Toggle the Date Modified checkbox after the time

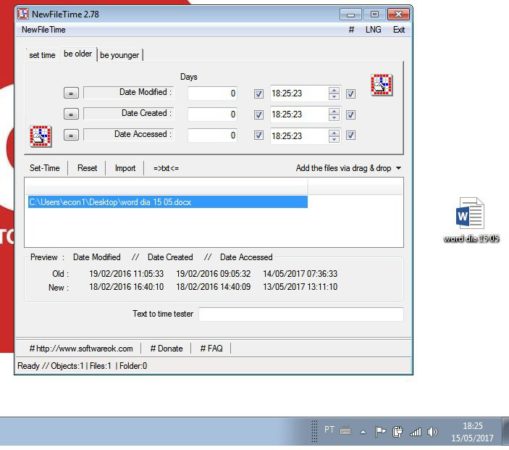351,94
